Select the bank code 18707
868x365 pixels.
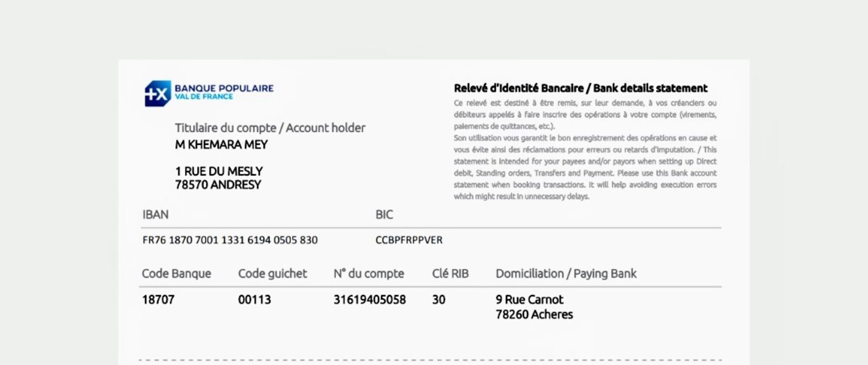pyautogui.click(x=158, y=300)
